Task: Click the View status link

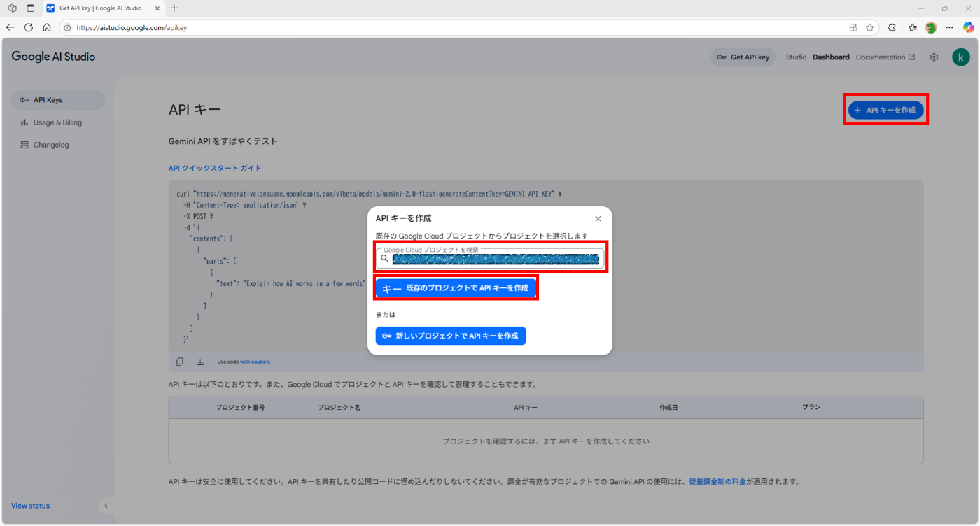Action: (30, 506)
